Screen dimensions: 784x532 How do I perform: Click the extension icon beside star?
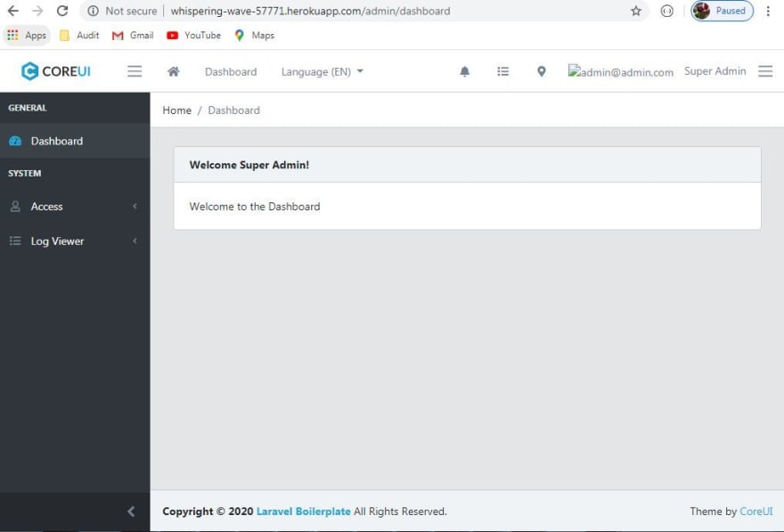click(x=666, y=11)
